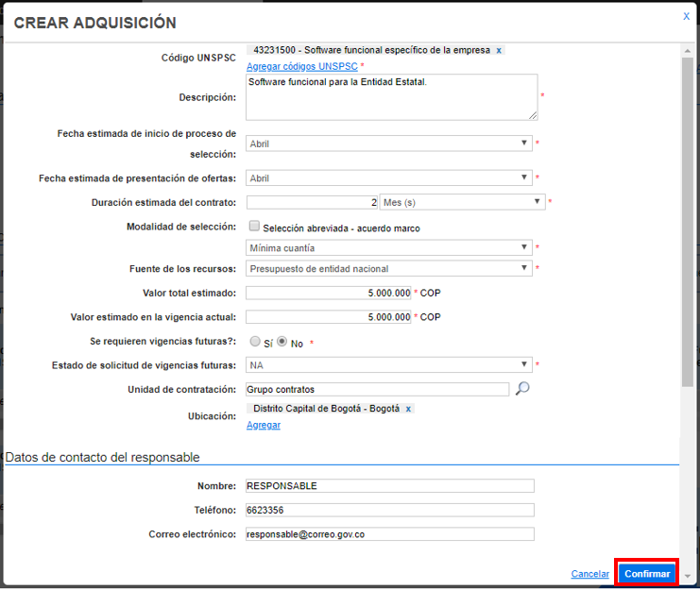Click Unidad de contratación field
700x590 pixels.
[x=377, y=389]
